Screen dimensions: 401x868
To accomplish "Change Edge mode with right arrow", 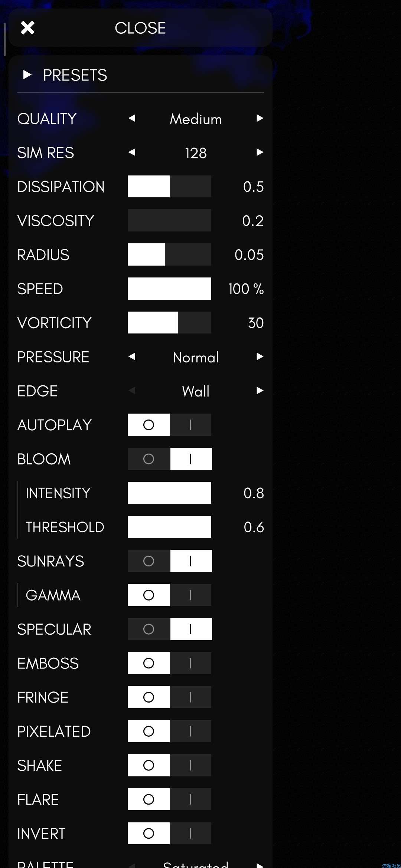I will pos(260,391).
